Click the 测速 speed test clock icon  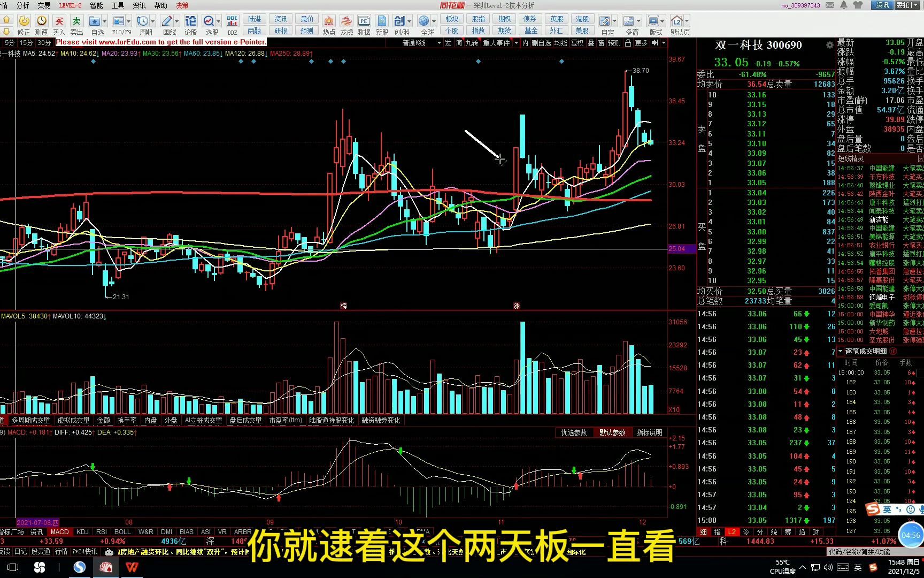click(42, 21)
